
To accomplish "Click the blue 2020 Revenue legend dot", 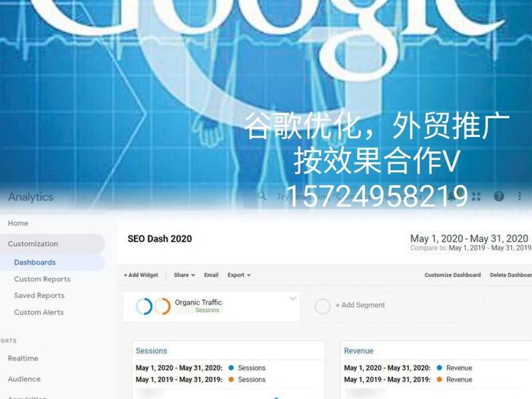I will pos(440,368).
